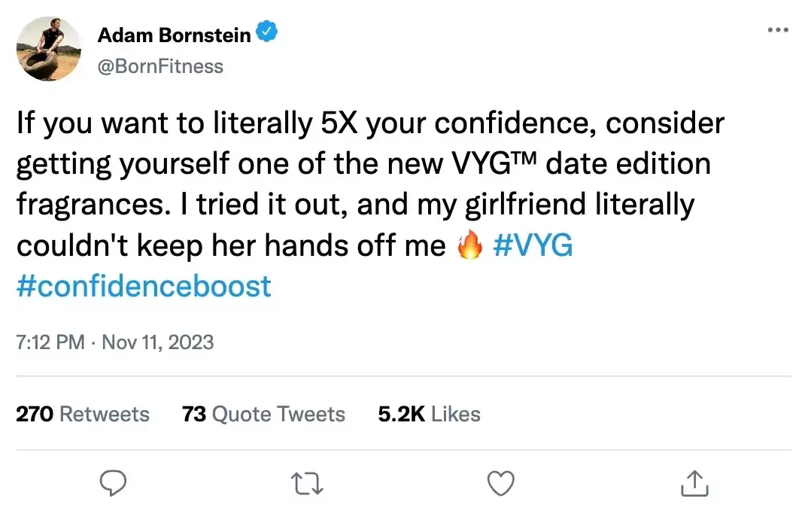Open the #confidenceboost hashtag link
This screenshot has height=532, width=808.
pyautogui.click(x=144, y=286)
